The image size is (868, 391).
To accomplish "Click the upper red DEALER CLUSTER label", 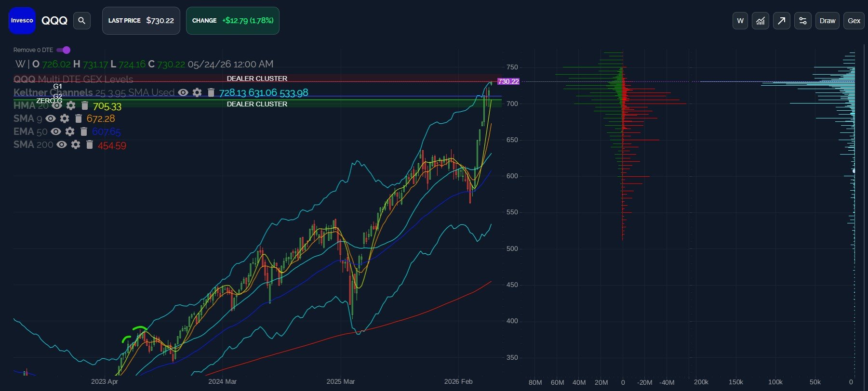I will 257,78.
